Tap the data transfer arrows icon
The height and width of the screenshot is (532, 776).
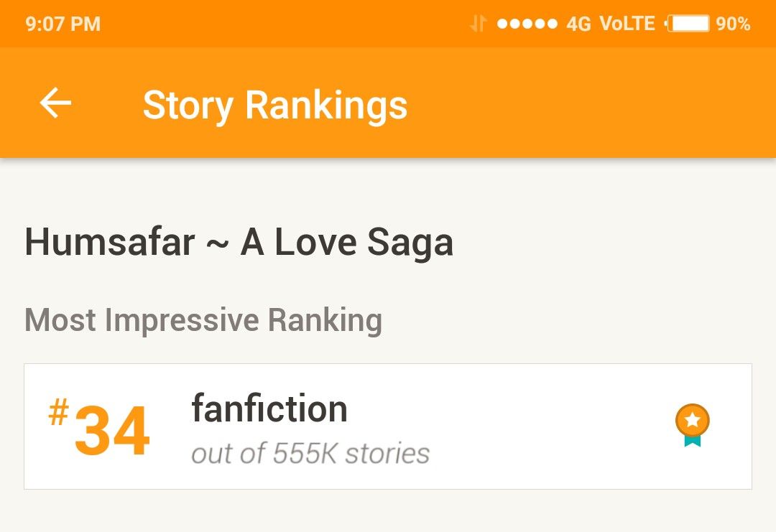tap(478, 23)
